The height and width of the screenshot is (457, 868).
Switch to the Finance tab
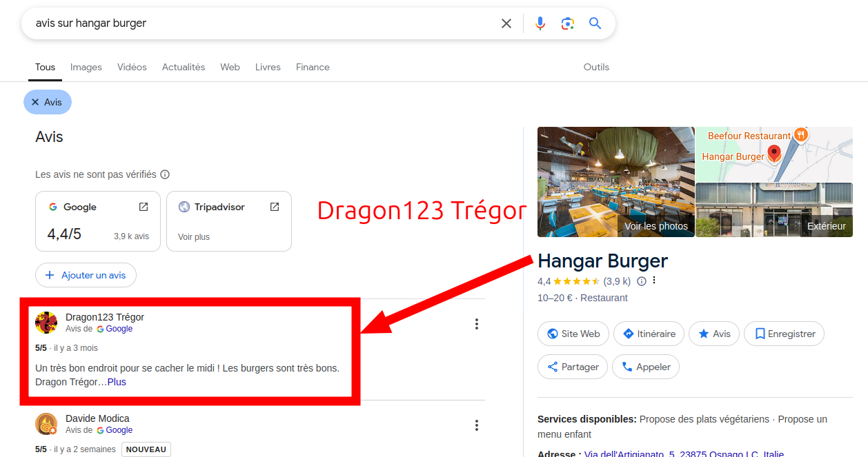coord(313,67)
